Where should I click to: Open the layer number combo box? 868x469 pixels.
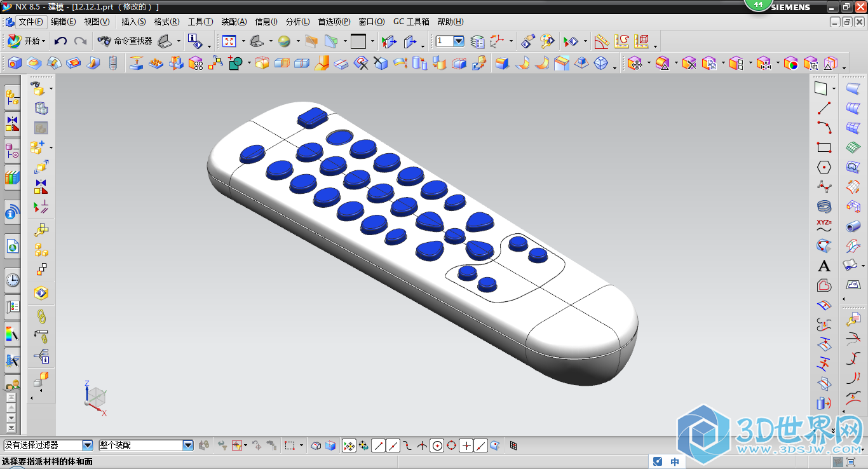click(x=451, y=41)
